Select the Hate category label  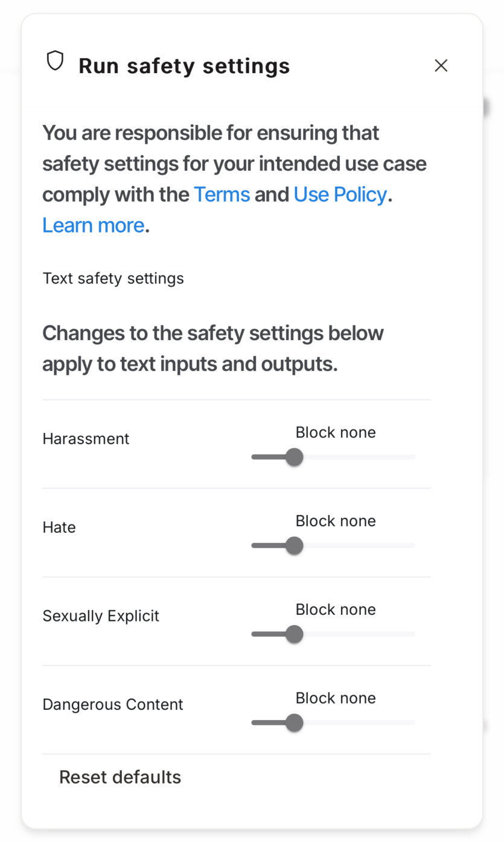coord(59,527)
